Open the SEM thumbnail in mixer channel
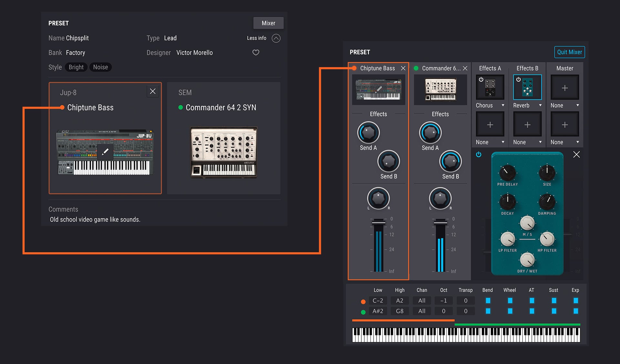The height and width of the screenshot is (364, 620). pyautogui.click(x=440, y=90)
